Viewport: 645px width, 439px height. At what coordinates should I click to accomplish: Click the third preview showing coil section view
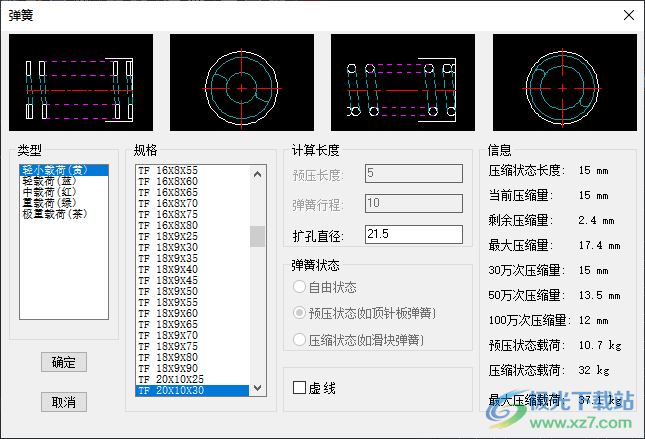(403, 82)
